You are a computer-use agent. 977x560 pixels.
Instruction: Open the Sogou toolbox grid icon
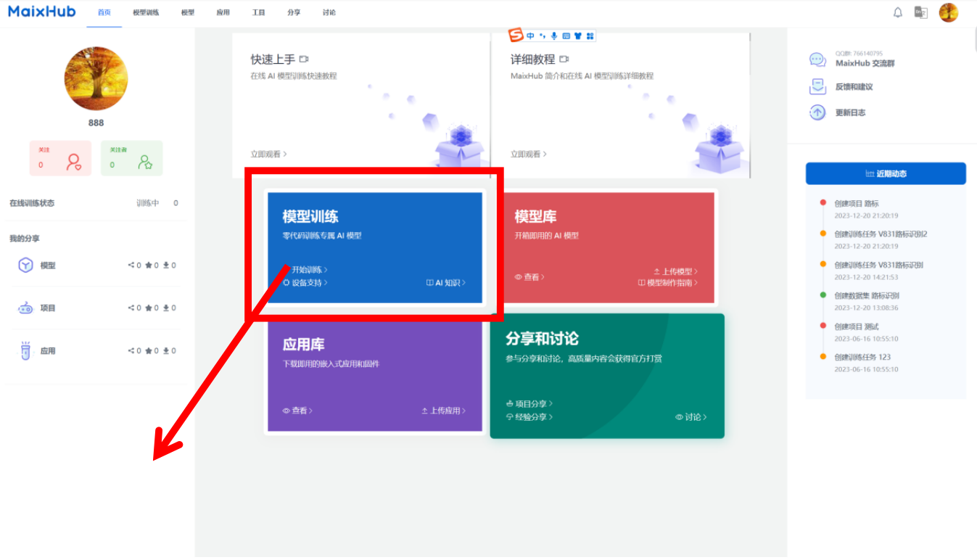590,36
